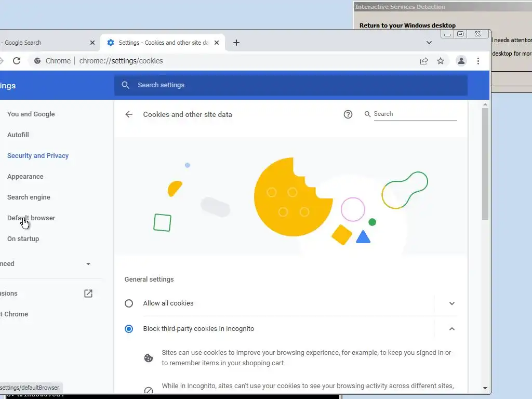Expand the Advanced section arrow in sidebar
This screenshot has height=399, width=532.
pos(88,264)
